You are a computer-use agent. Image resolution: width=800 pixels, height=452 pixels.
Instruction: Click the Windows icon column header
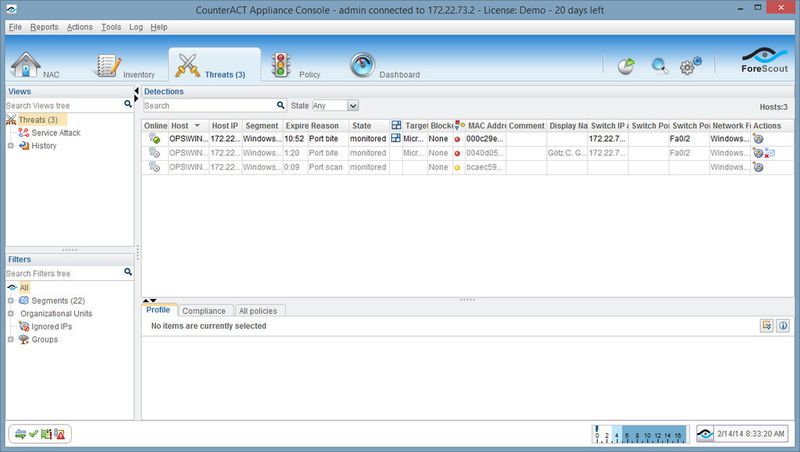[396, 125]
